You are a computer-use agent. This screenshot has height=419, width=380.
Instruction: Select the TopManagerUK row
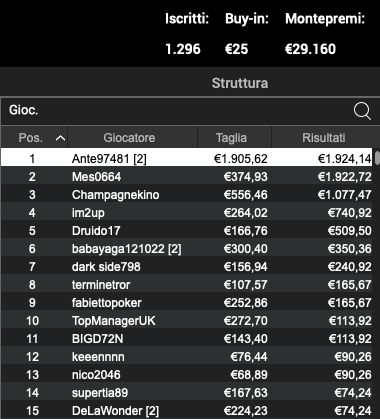click(187, 320)
